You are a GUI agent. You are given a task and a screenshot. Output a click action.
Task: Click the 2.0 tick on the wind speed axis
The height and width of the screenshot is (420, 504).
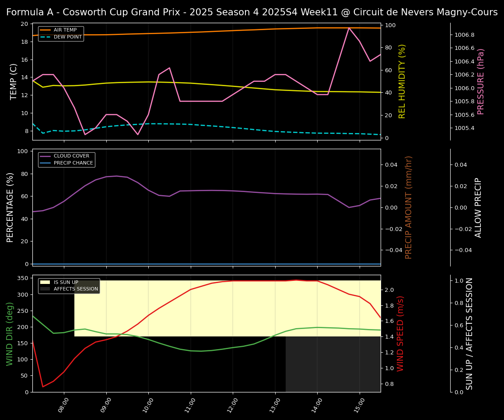tap(389, 290)
